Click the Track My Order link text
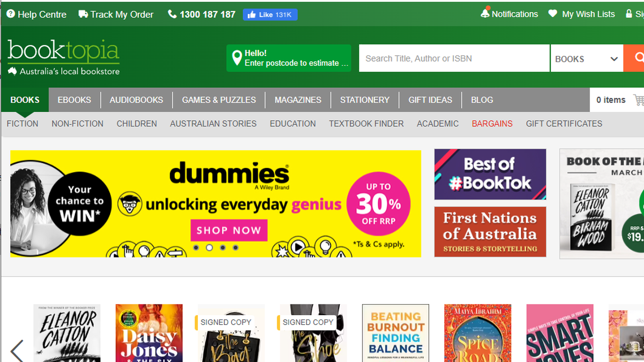The height and width of the screenshot is (362, 644). pos(122,15)
